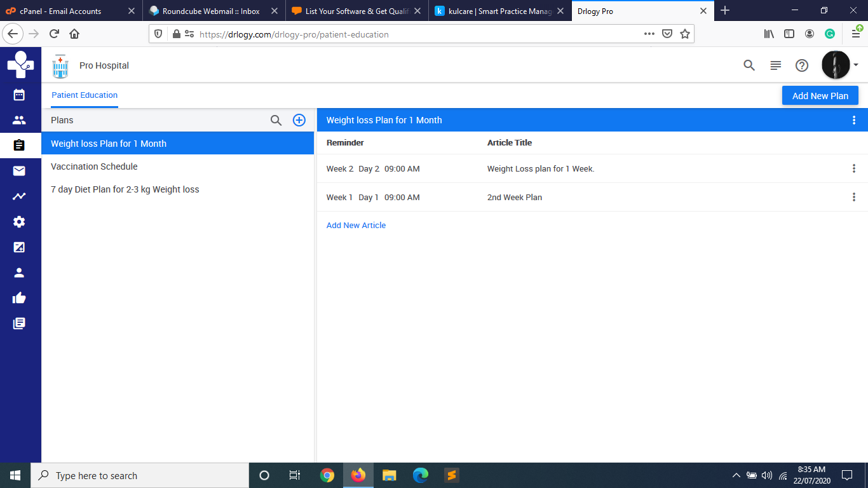868x488 pixels.
Task: Click the Add New Article link
Action: (x=356, y=225)
